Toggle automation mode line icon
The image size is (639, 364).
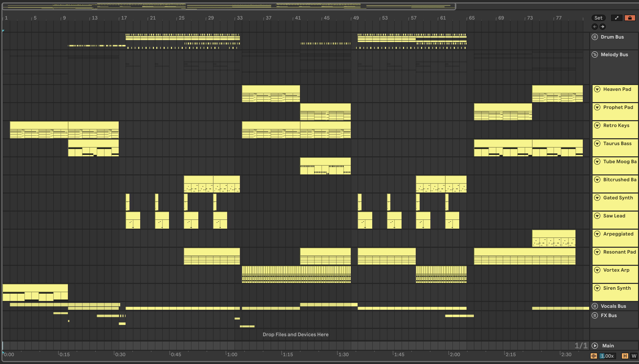click(617, 18)
